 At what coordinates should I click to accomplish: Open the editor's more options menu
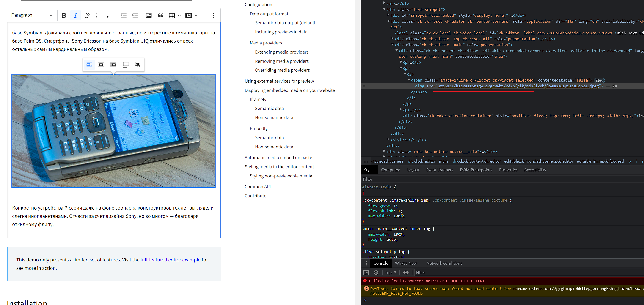(x=214, y=15)
